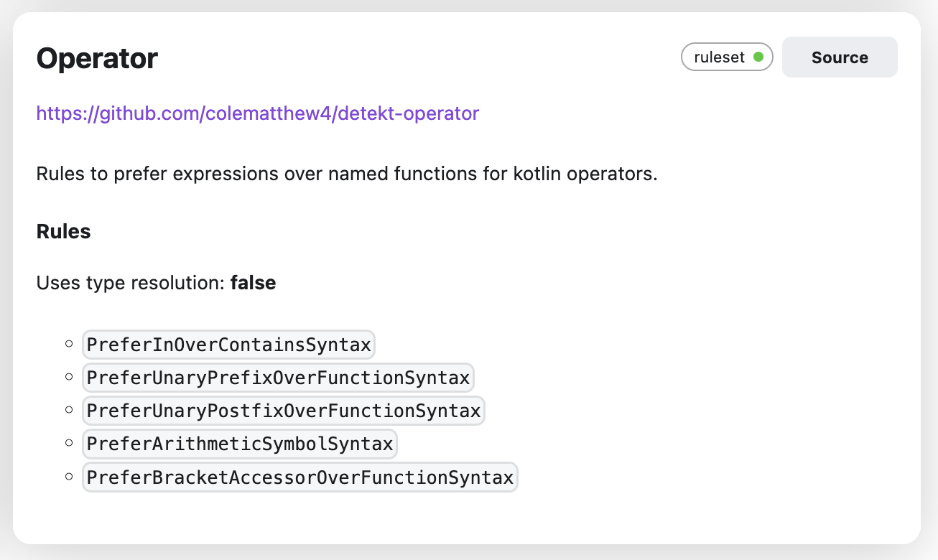Click the bullet beside PreferUnaryPostfixOverFunctionSyntax
938x560 pixels.
point(69,410)
